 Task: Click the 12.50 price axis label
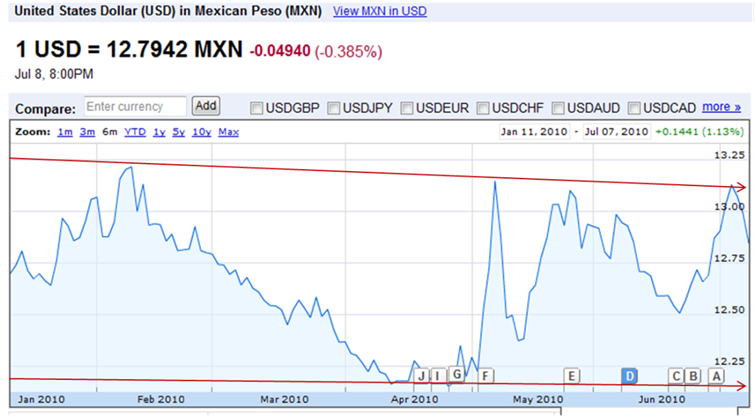tap(729, 309)
